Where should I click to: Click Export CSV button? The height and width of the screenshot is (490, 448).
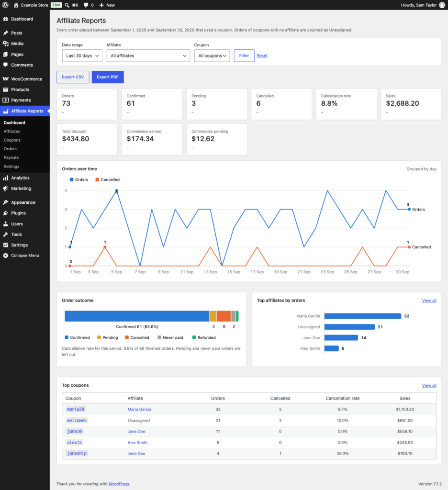click(73, 77)
